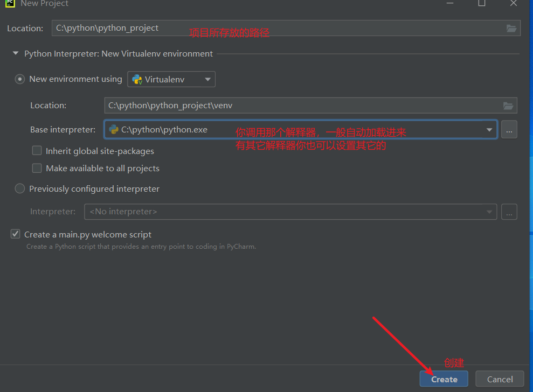Close the New Project dialog
This screenshot has height=392, width=533.
click(x=514, y=3)
